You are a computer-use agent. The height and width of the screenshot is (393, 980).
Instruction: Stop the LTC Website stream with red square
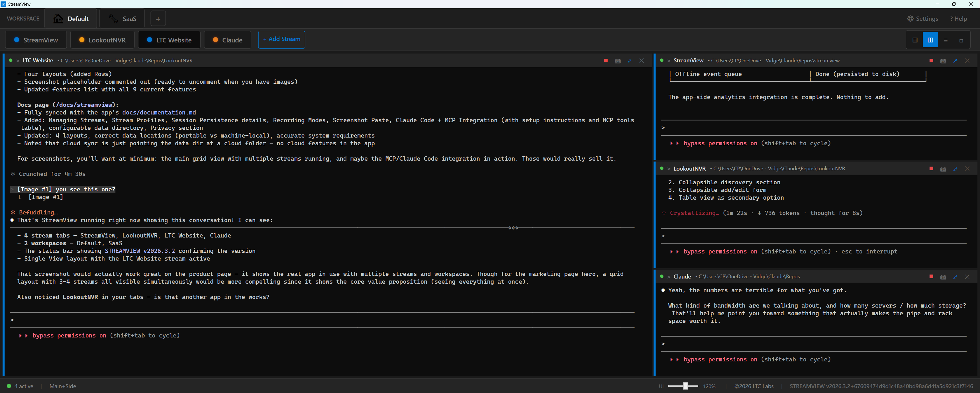point(606,60)
